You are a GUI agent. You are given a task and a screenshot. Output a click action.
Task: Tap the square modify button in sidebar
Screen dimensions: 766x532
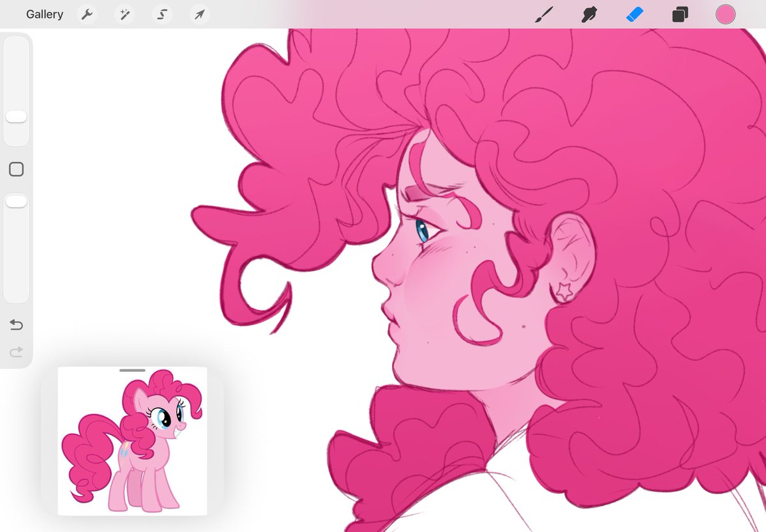17,169
